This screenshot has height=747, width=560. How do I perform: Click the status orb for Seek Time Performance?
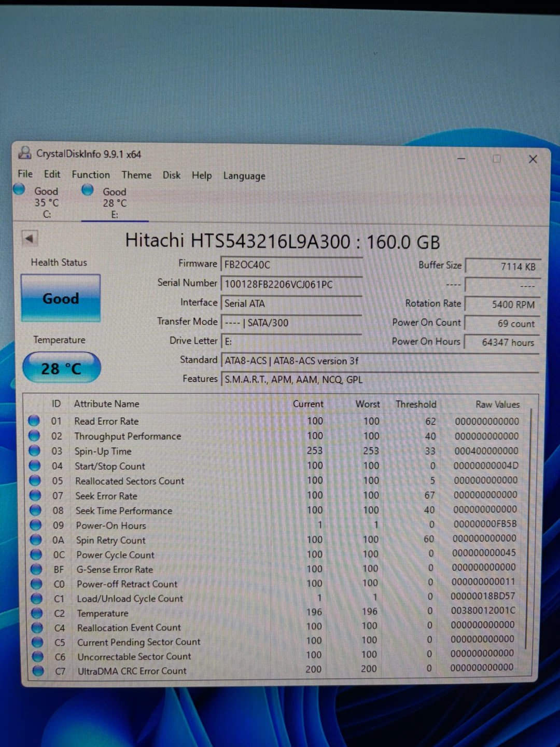35,510
